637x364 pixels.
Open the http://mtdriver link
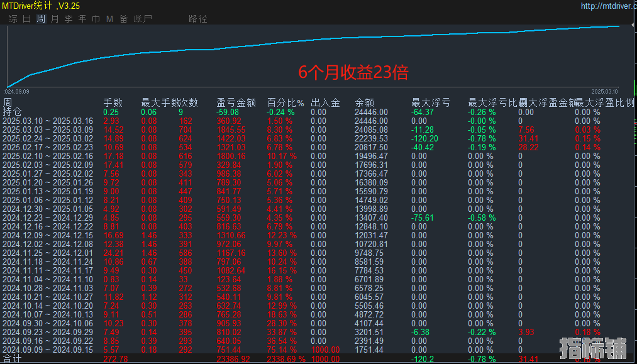(x=609, y=6)
